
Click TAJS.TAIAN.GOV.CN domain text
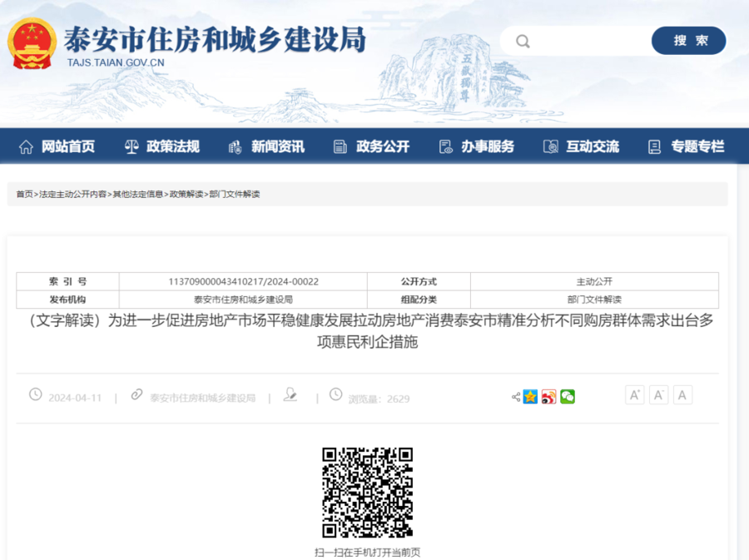pyautogui.click(x=116, y=62)
